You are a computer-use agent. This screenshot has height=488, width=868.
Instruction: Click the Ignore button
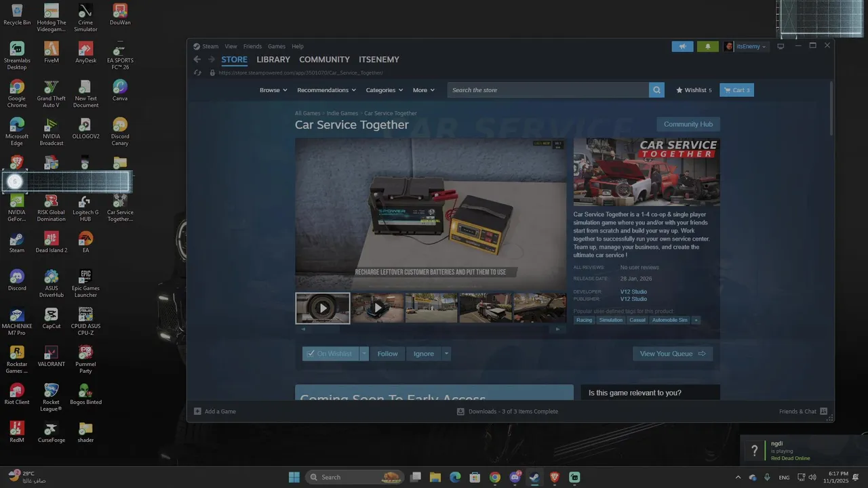click(x=424, y=354)
